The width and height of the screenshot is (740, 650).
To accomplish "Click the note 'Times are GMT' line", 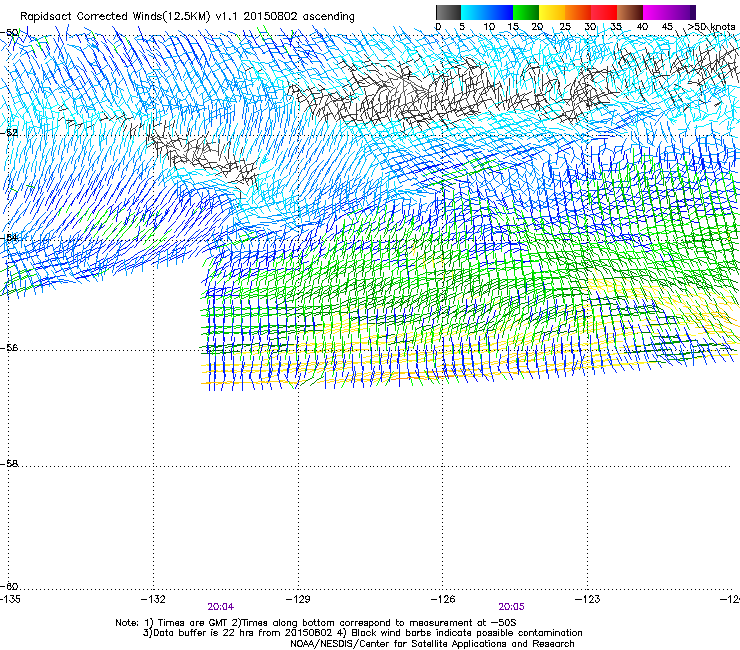I will [316, 623].
